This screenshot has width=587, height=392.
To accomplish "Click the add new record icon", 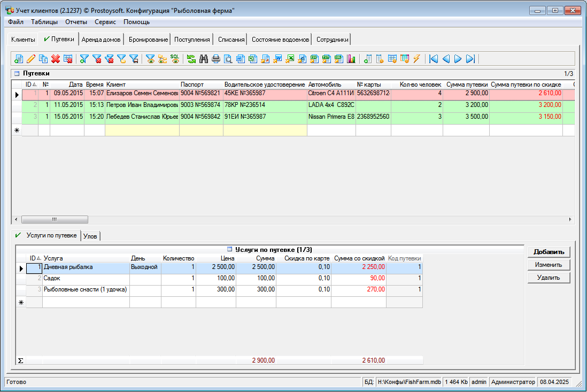I will (x=19, y=59).
